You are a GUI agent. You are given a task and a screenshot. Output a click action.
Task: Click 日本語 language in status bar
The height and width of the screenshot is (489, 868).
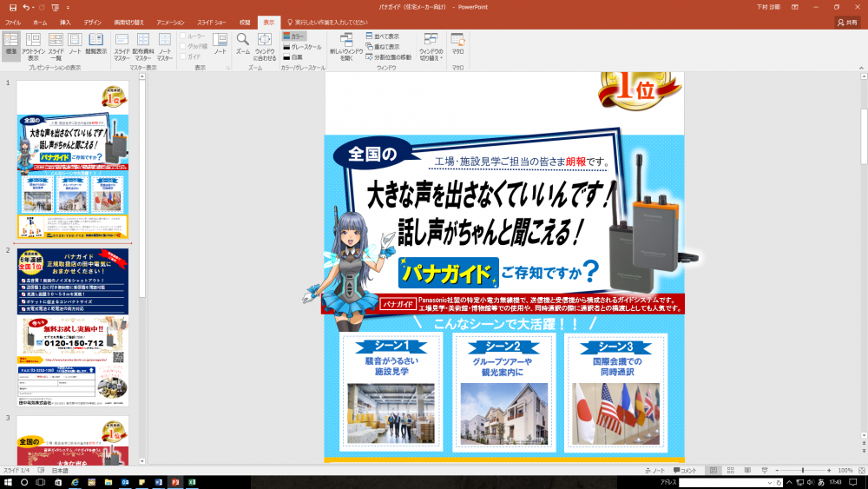60,470
